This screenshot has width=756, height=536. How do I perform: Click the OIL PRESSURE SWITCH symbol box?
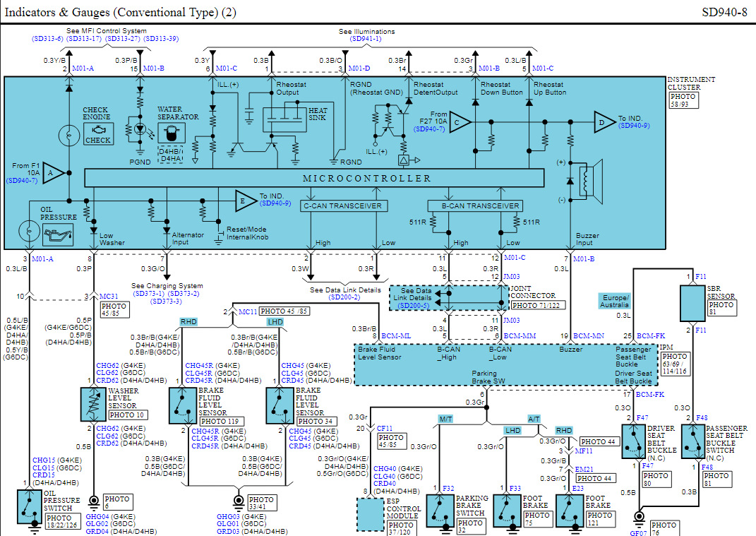coord(30,507)
